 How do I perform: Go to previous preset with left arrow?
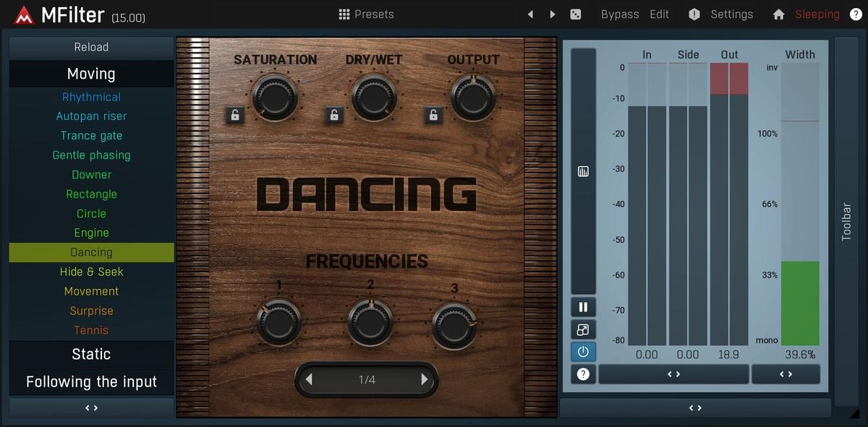530,14
